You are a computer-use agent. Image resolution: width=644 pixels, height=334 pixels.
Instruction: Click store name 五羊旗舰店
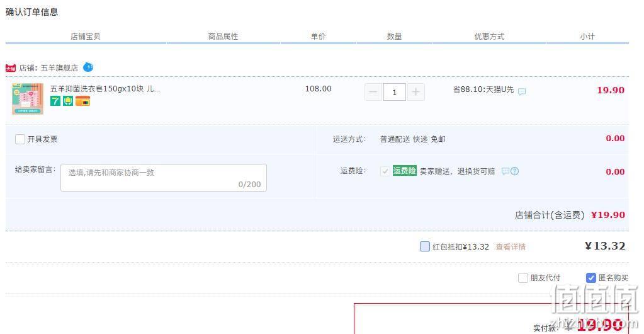click(x=59, y=68)
